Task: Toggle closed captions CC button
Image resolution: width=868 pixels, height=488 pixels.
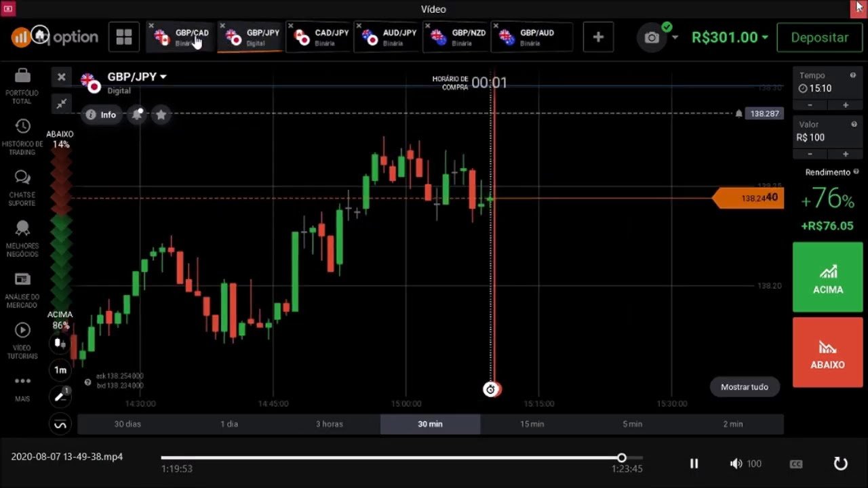Action: point(796,464)
